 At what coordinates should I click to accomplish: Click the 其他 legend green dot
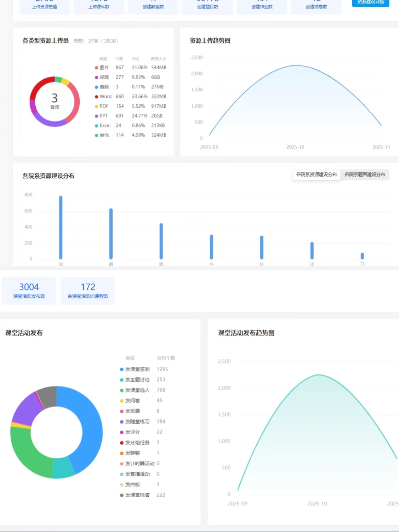96,135
